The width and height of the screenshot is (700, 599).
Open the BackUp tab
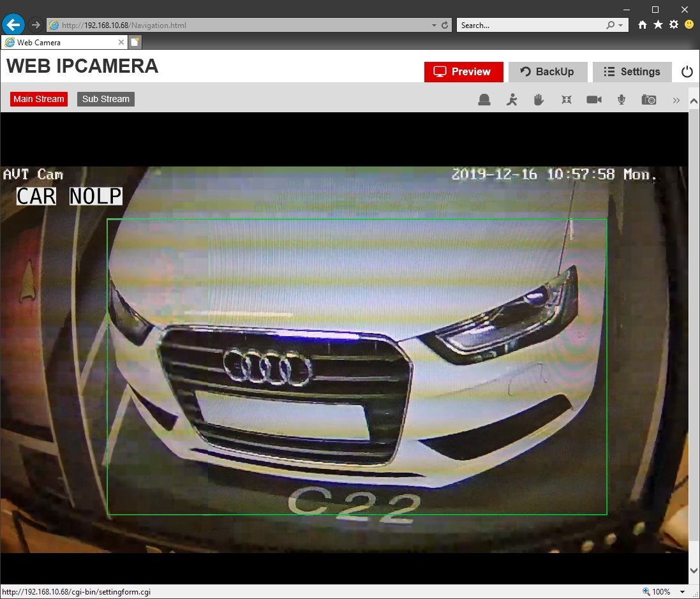(547, 72)
